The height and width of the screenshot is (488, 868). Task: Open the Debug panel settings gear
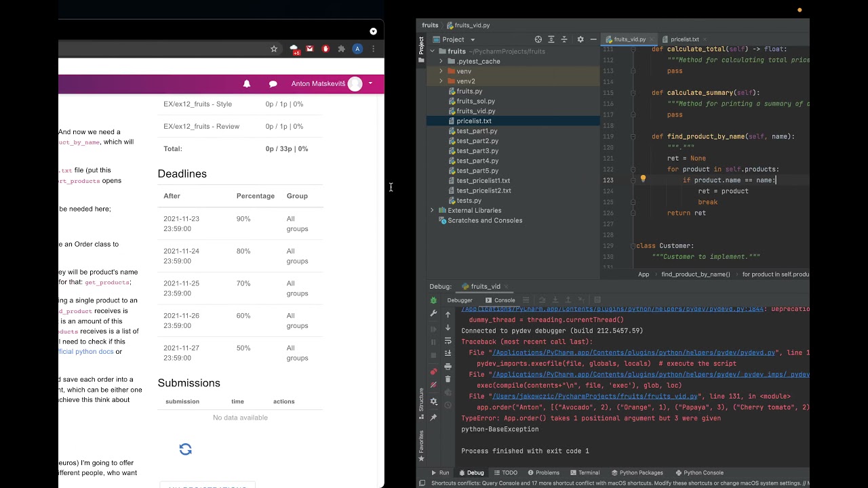tap(434, 401)
